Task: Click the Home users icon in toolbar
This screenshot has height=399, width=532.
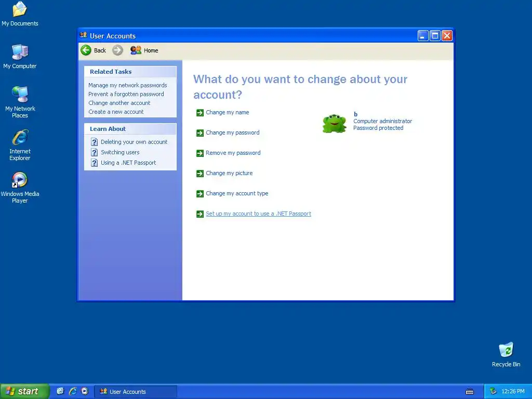Action: (x=136, y=50)
